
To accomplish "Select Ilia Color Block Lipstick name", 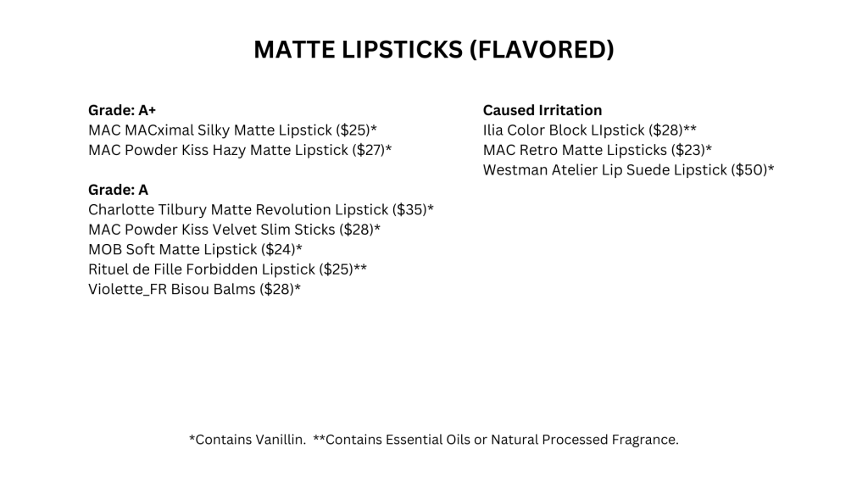I will point(564,130).
